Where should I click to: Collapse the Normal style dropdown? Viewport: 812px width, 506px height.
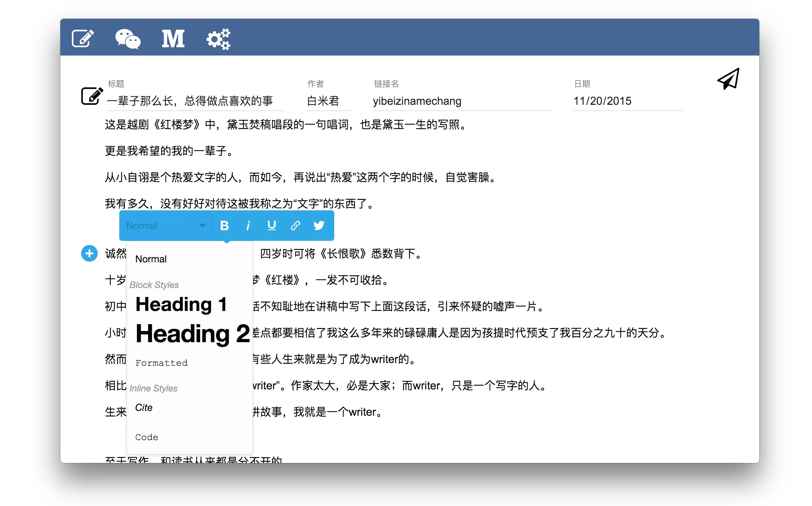[166, 226]
